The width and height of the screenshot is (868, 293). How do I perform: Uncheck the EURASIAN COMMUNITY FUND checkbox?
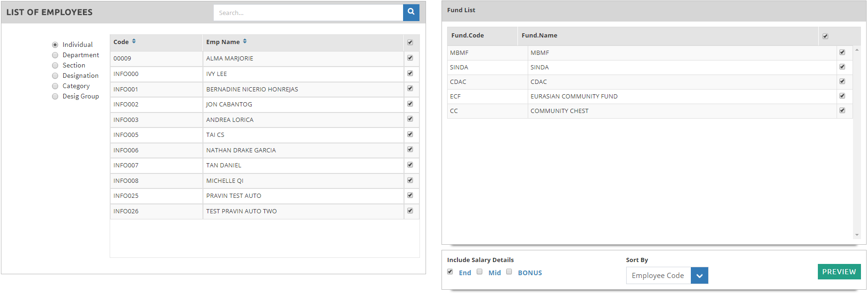click(x=842, y=96)
